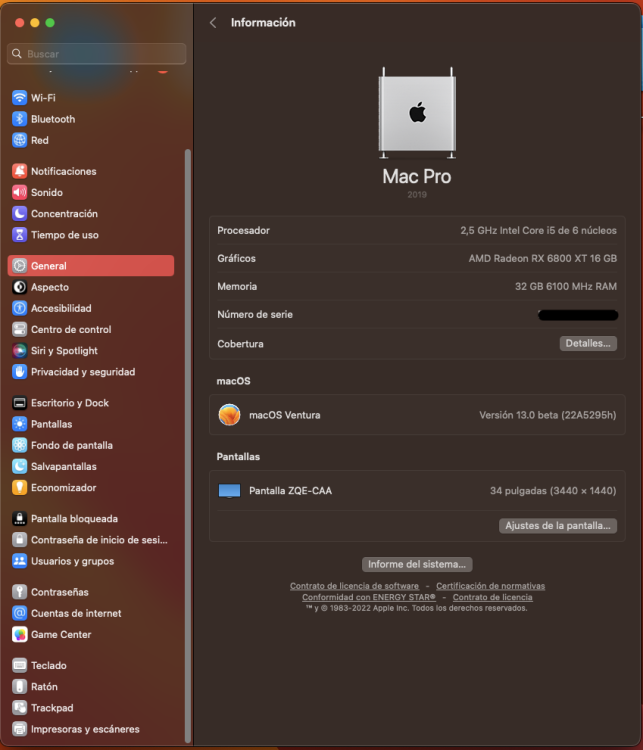Click Usuarios y grupos icon
Viewport: 643px width, 750px height.
click(20, 561)
